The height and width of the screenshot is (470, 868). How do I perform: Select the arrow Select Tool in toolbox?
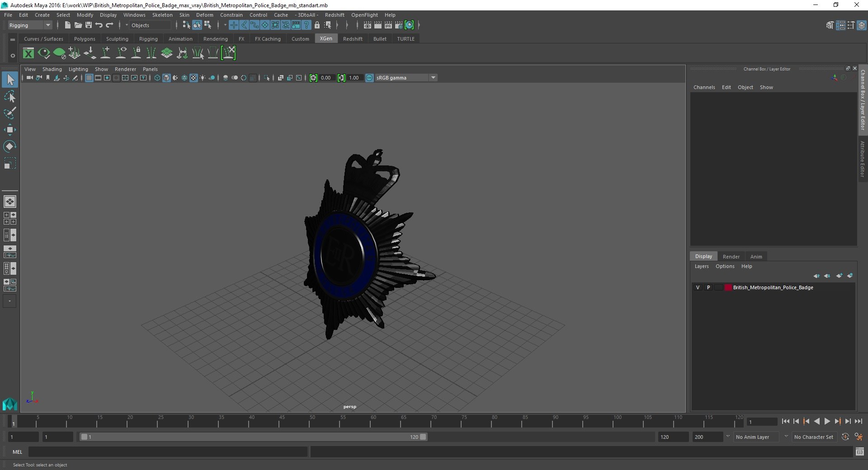(10, 80)
